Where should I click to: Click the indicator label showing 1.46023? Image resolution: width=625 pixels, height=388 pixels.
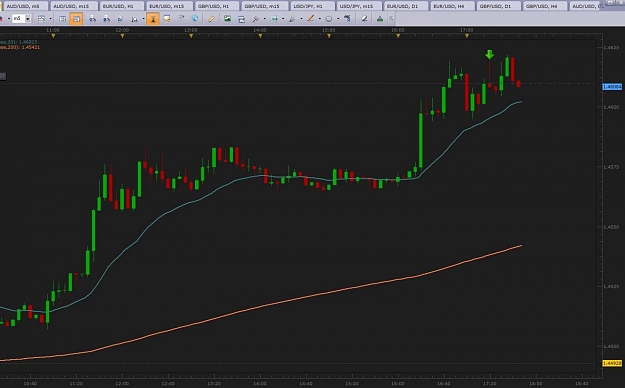[19, 42]
